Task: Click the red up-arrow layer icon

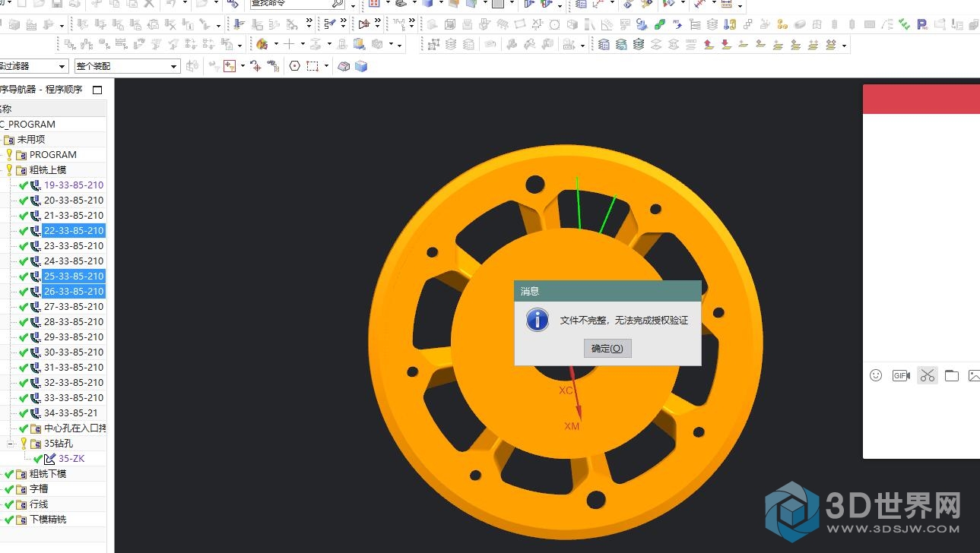Action: [x=709, y=45]
